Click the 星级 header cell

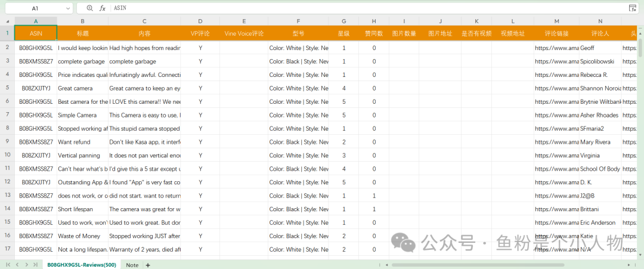point(344,33)
